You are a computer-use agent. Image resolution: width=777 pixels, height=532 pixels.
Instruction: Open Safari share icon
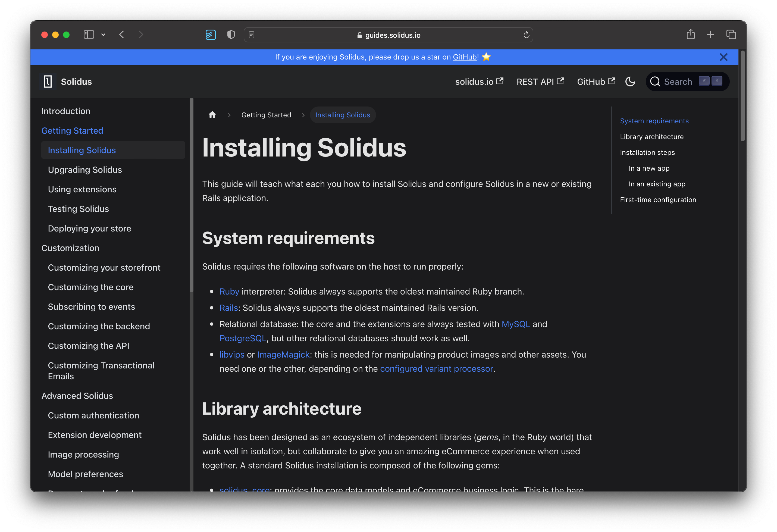[690, 35]
